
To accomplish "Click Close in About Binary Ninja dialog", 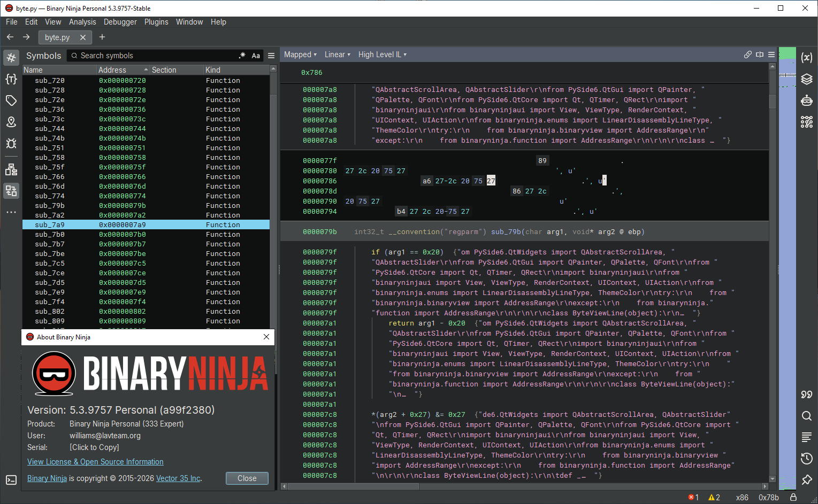I will (x=247, y=478).
